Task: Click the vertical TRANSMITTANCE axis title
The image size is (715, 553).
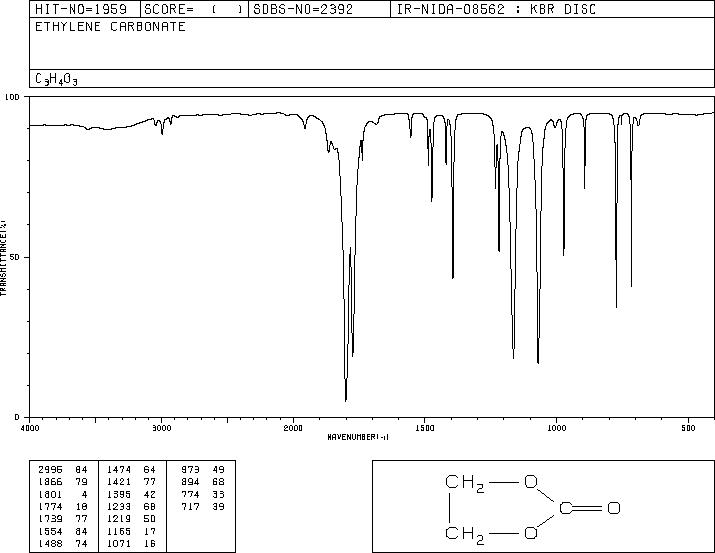Action: tap(3, 258)
